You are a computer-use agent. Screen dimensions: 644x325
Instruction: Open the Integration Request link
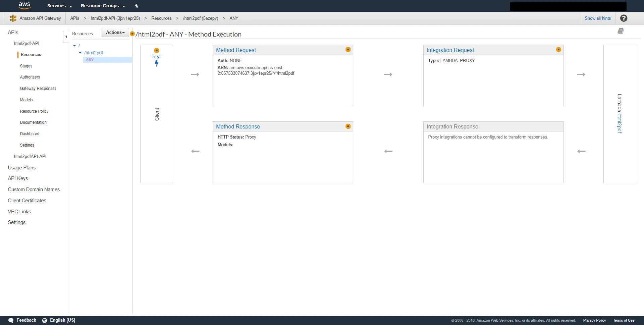click(450, 50)
